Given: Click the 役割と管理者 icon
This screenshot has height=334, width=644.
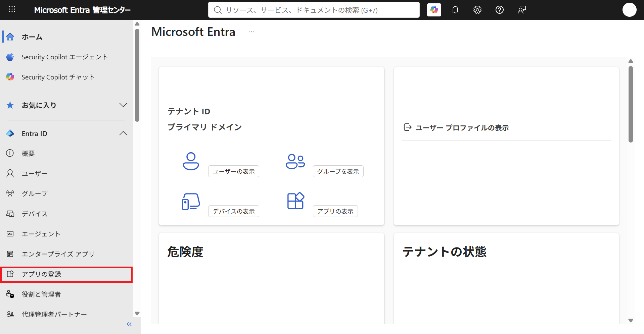Looking at the screenshot, I should point(10,294).
